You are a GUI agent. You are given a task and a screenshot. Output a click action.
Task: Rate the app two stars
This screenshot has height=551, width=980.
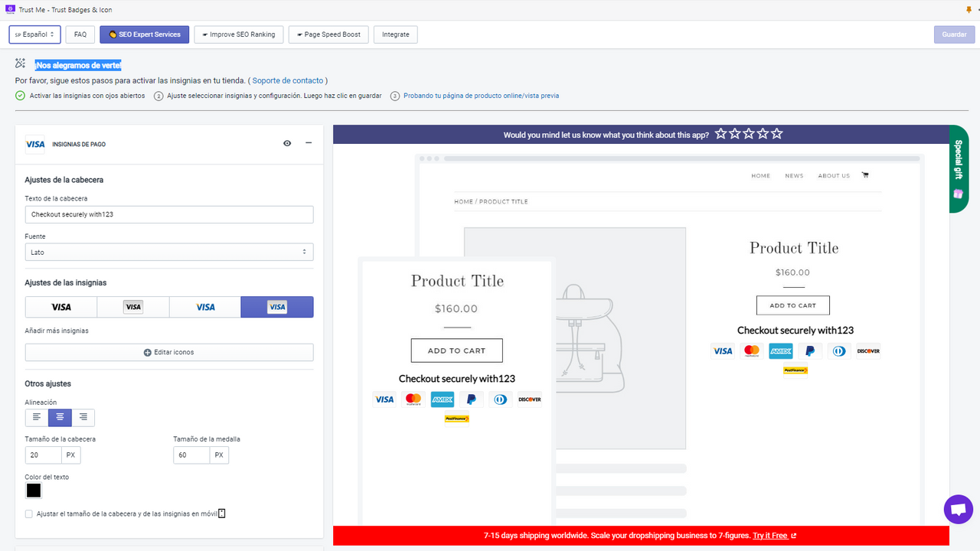coord(735,134)
